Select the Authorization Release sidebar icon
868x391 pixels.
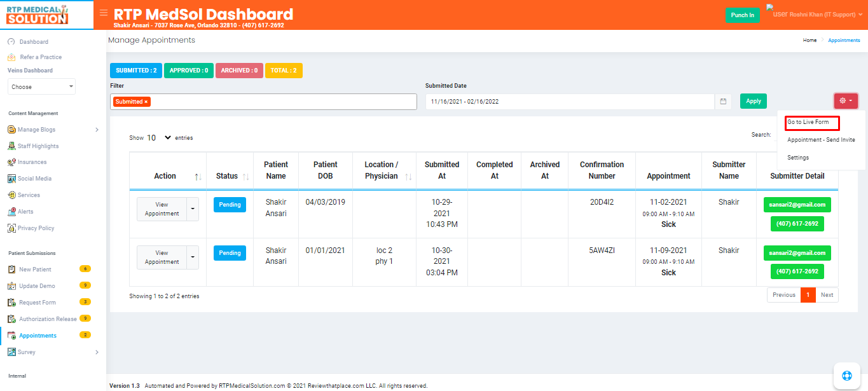(12, 319)
